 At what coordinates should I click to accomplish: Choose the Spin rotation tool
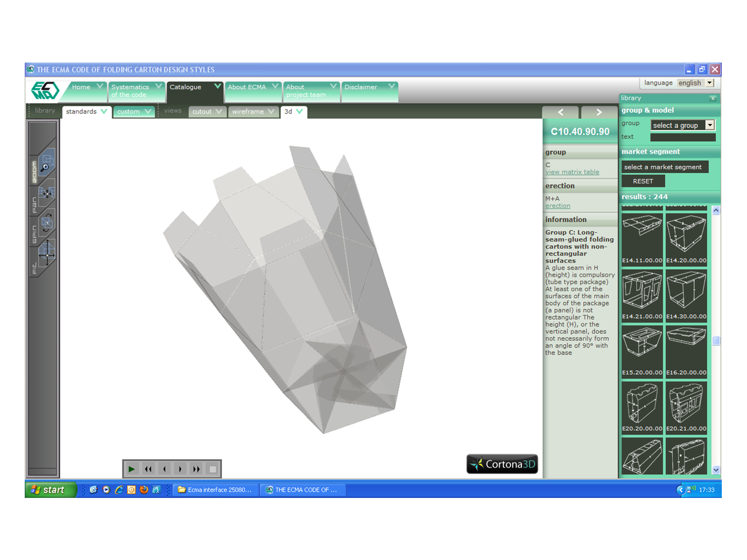tap(47, 223)
